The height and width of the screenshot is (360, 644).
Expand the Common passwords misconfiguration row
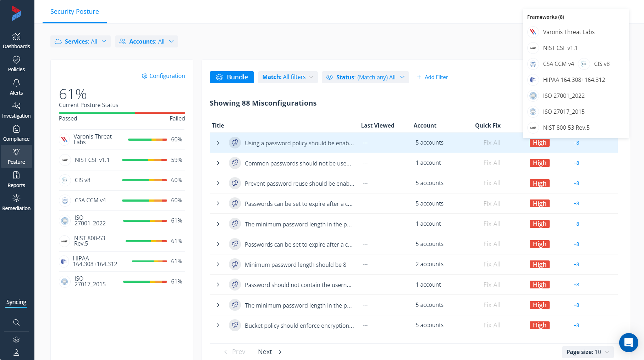[218, 163]
